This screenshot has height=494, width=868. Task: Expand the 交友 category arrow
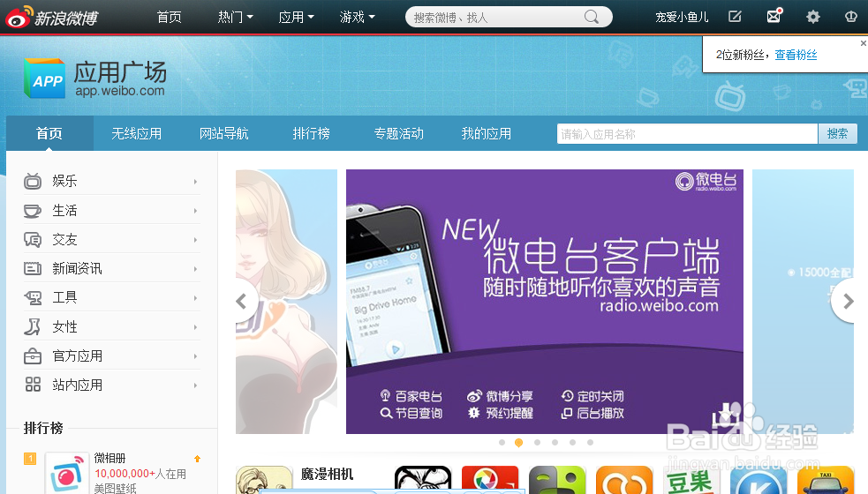pyautogui.click(x=195, y=240)
